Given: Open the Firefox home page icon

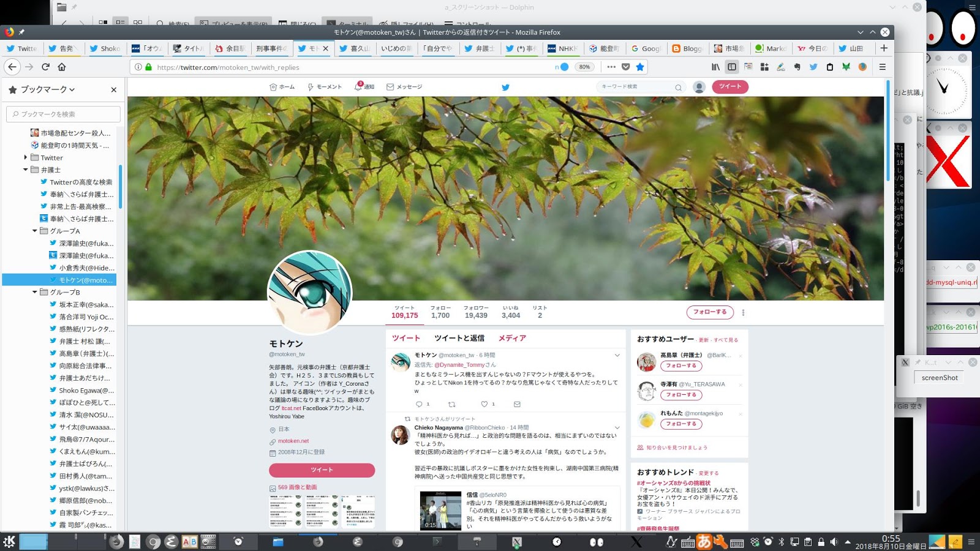Looking at the screenshot, I should [61, 67].
